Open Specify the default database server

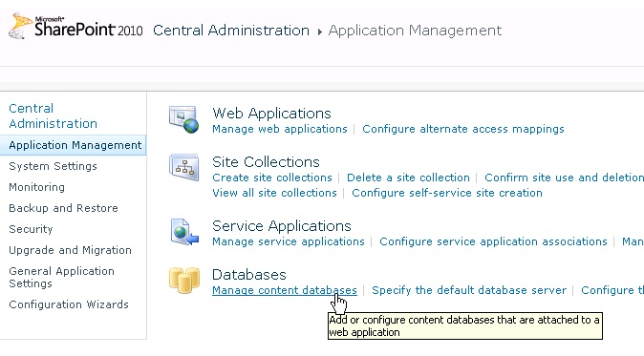(x=469, y=290)
